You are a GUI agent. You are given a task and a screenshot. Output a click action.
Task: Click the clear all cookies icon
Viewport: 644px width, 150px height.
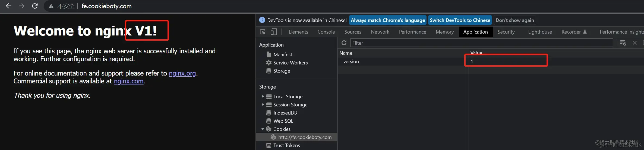tap(623, 43)
